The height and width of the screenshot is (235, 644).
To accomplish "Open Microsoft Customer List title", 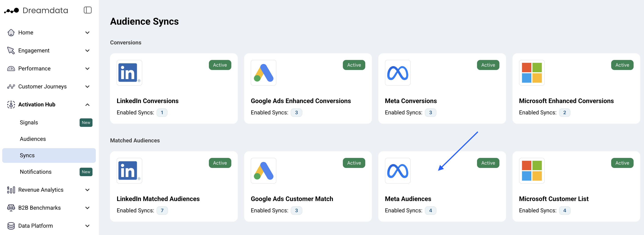I will click(554, 199).
